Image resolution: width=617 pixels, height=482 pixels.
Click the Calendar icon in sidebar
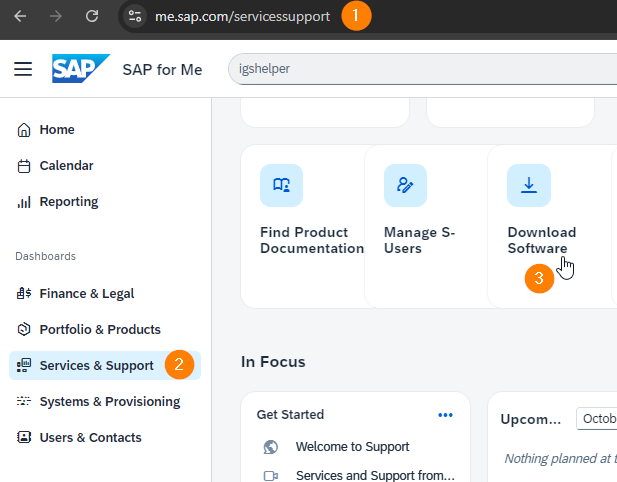pos(24,166)
